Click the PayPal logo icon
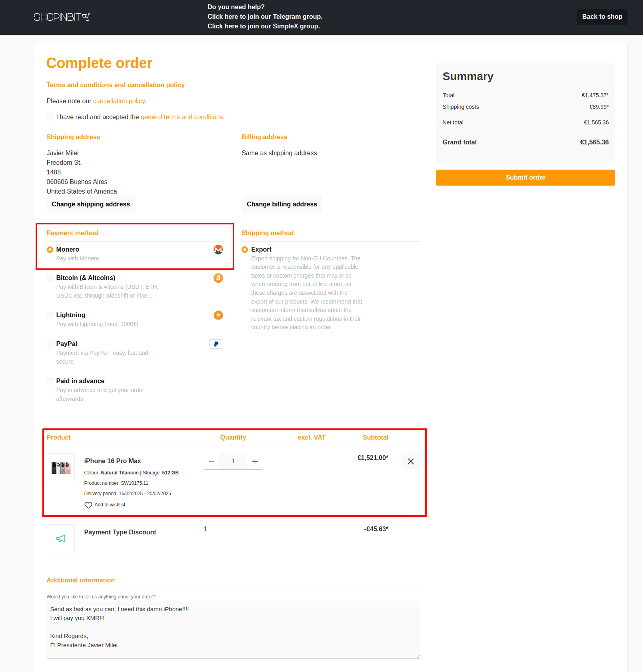 (x=216, y=344)
